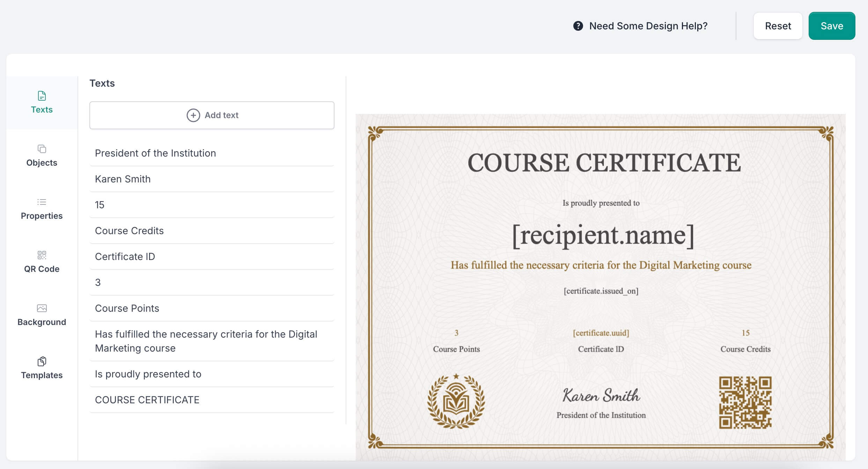Select the '3' text row

point(212,282)
